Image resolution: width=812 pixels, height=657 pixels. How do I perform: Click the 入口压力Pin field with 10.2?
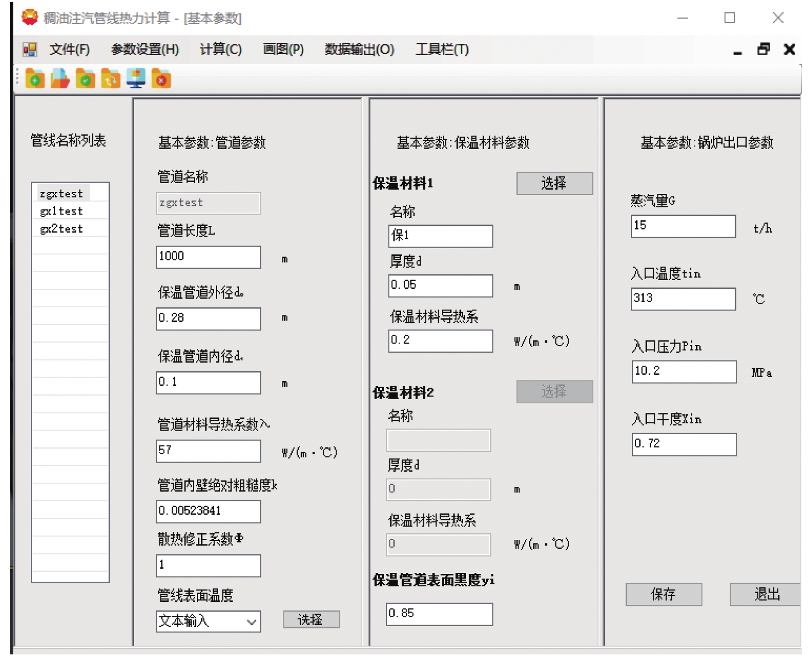(685, 372)
